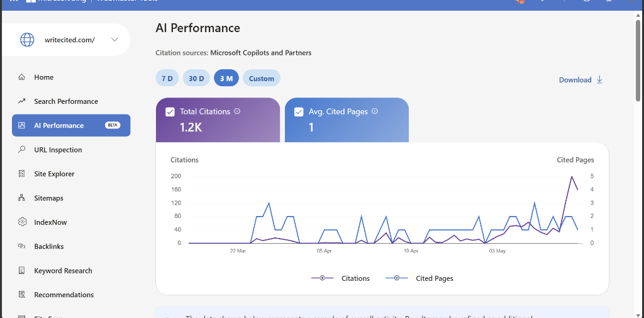Click the 200 peak of the Citations line
644x318 pixels.
571,176
